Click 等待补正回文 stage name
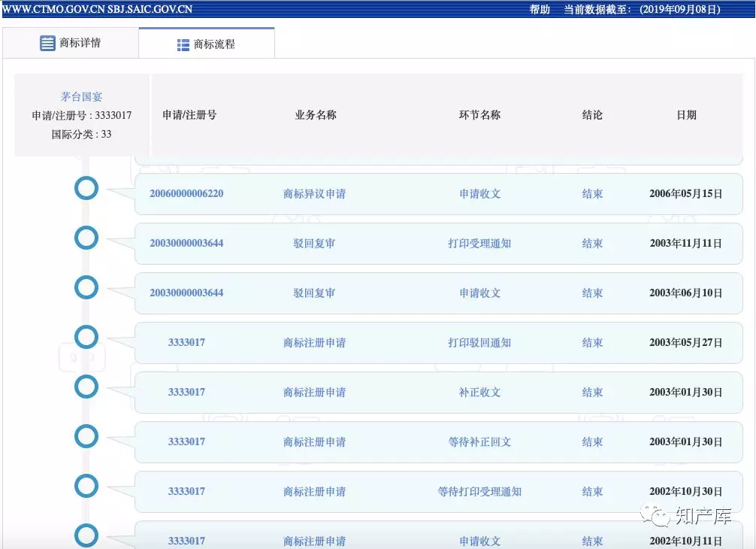Viewport: 756px width, 549px height. tap(479, 442)
